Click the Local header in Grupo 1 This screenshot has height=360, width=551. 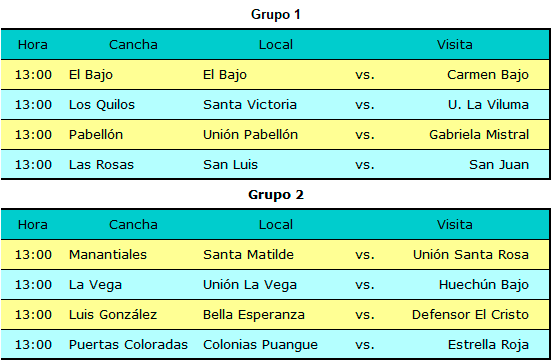click(x=276, y=45)
